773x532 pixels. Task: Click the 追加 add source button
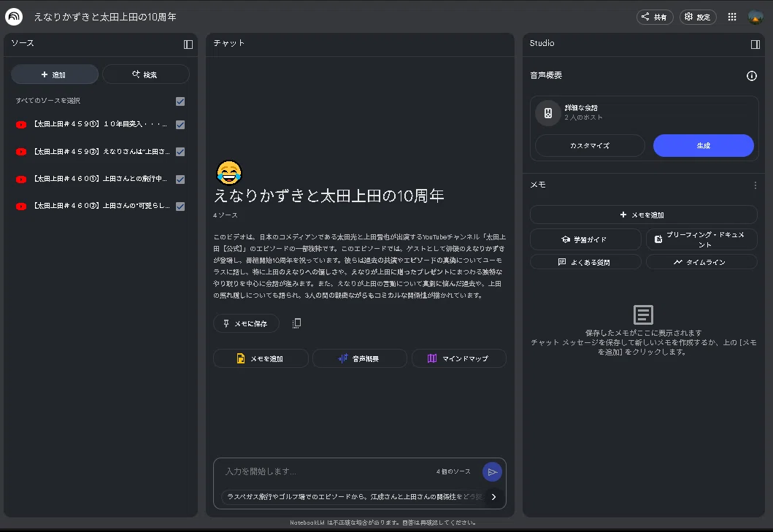point(55,74)
